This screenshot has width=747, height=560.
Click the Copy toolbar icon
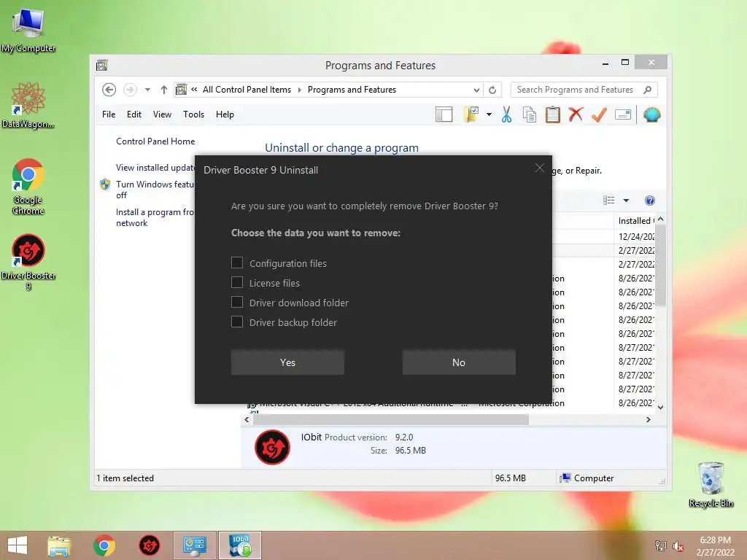(530, 114)
